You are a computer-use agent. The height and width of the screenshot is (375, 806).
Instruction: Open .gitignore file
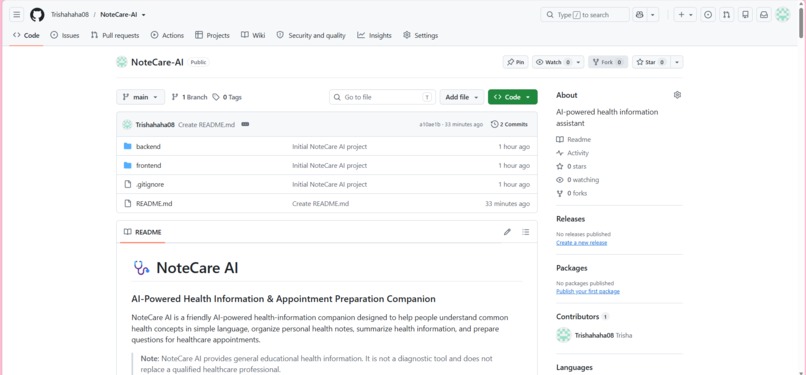[150, 184]
